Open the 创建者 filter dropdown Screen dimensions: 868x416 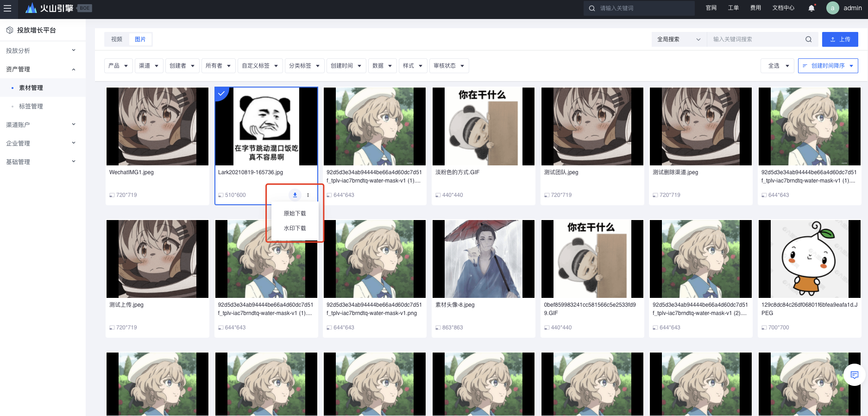[182, 66]
